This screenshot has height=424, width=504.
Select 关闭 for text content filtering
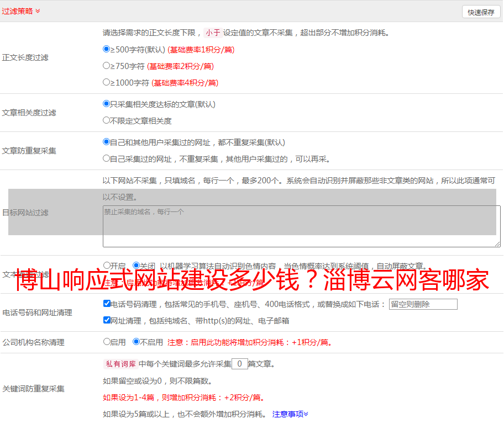pos(136,266)
